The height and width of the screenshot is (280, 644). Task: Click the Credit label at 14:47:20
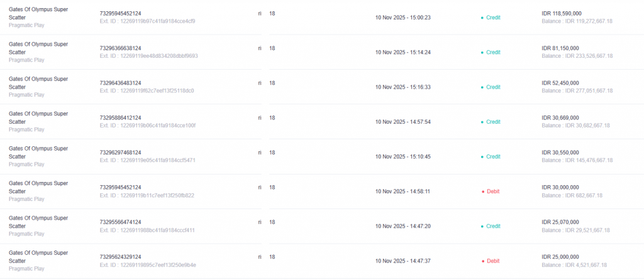tap(493, 226)
